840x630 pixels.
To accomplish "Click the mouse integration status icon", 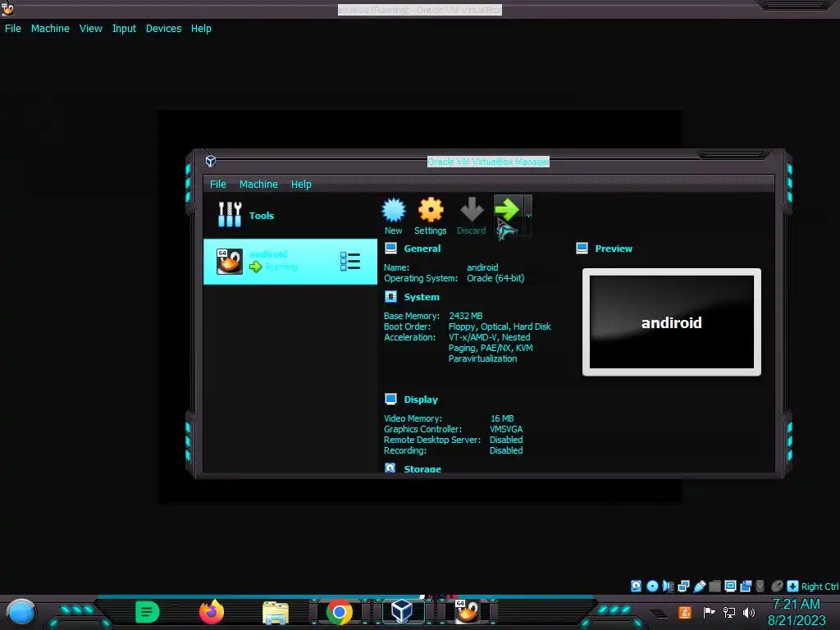I will 777,586.
